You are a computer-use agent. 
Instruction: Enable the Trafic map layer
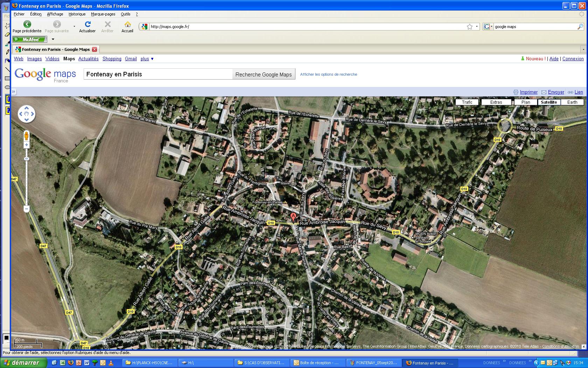pyautogui.click(x=467, y=102)
